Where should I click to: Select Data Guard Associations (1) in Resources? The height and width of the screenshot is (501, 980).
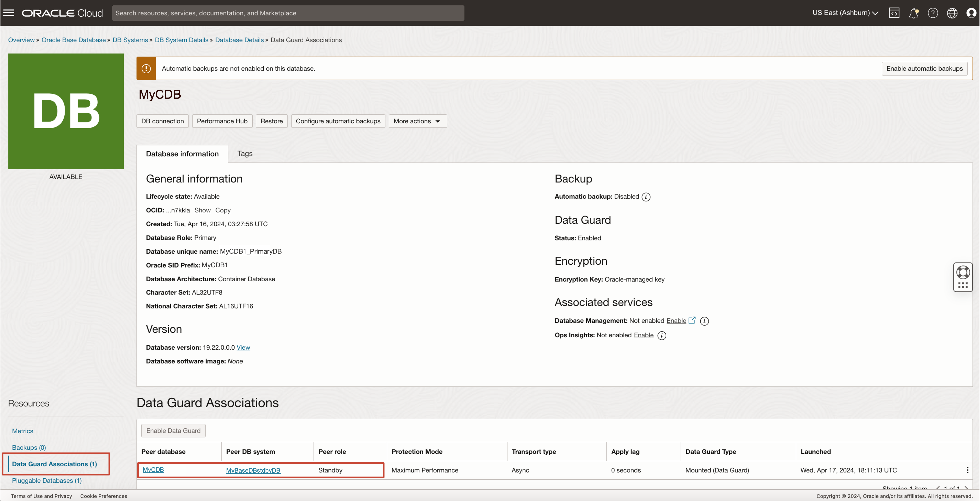point(54,464)
